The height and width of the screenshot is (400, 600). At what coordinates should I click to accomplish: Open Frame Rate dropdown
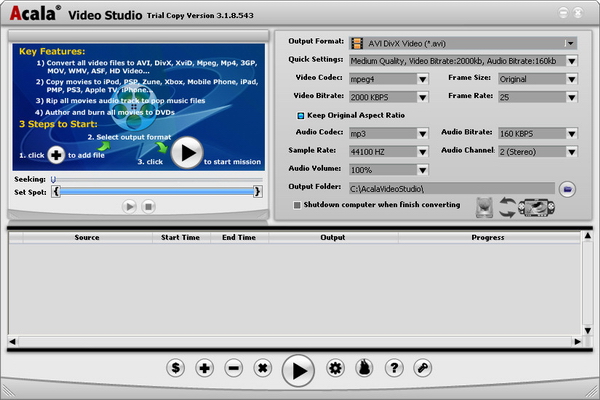pos(572,97)
